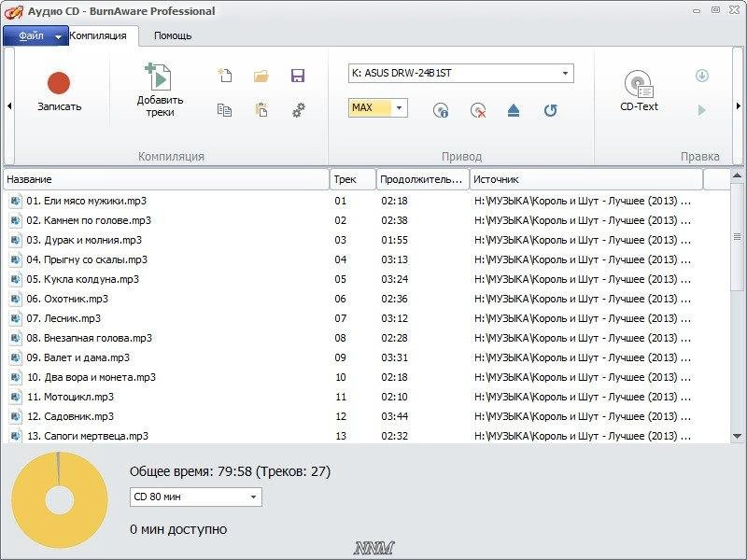Sort by the Источник column header

point(586,179)
